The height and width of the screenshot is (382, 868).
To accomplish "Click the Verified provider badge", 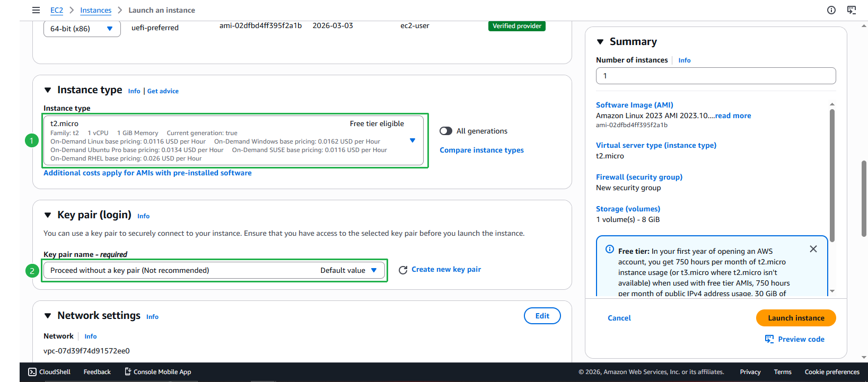I will pos(517,26).
